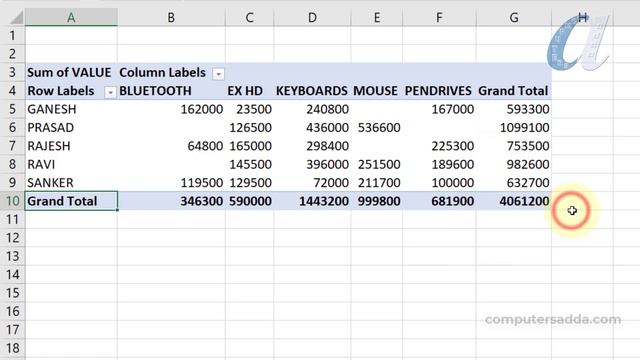Select row 15 header
This screenshot has height=360, width=640.
[12, 293]
